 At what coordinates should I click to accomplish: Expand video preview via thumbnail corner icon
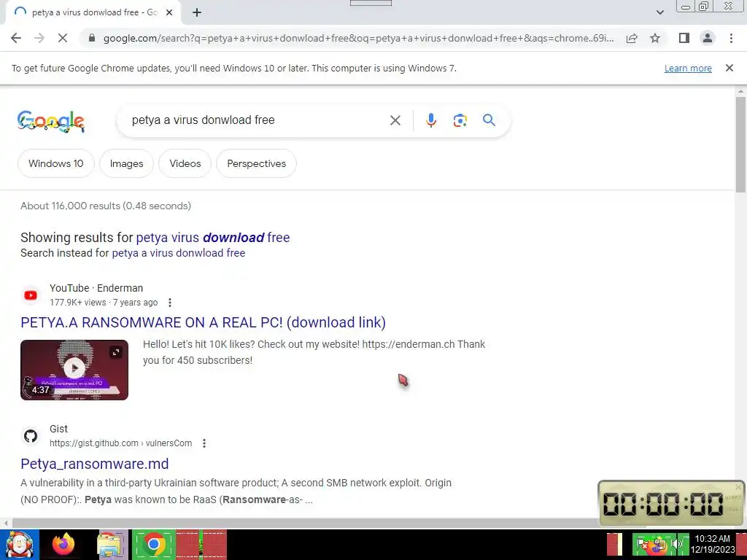116,352
